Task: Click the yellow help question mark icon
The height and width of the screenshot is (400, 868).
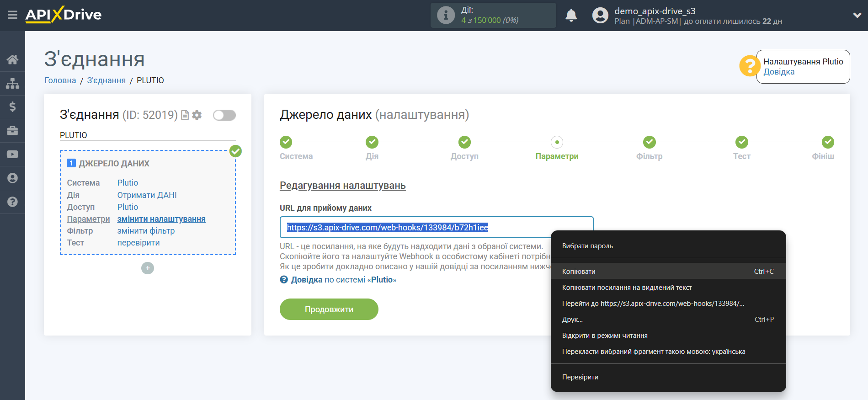Action: pyautogui.click(x=750, y=66)
